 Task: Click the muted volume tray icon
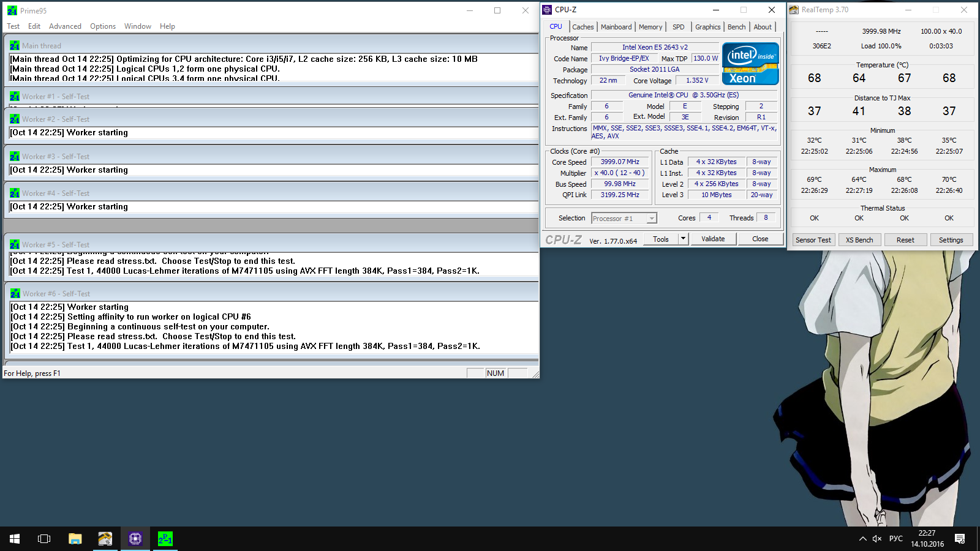click(x=877, y=539)
